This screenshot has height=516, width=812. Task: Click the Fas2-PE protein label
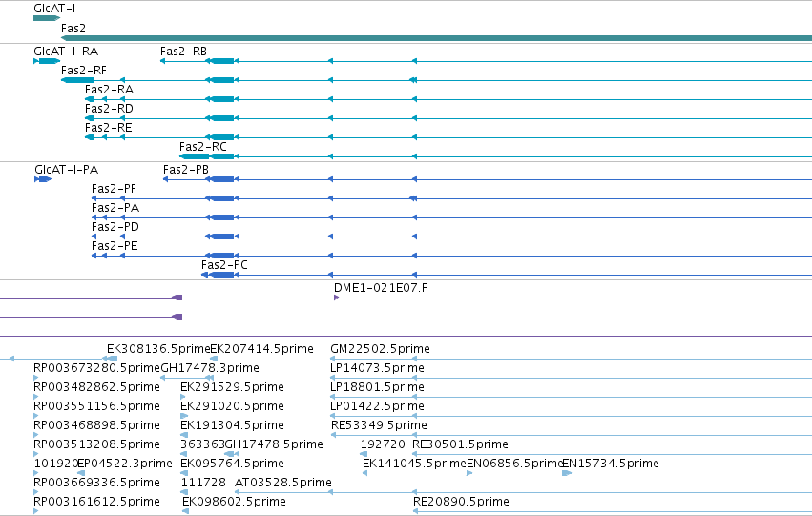point(115,246)
